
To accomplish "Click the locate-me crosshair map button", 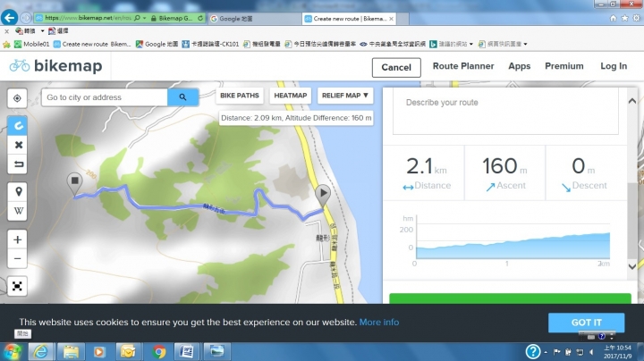I will (x=17, y=98).
